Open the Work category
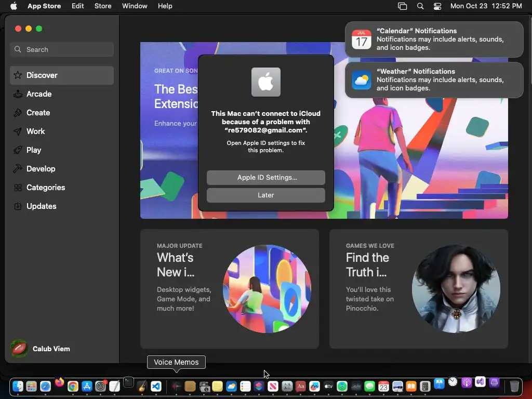The image size is (532, 399). click(x=62, y=131)
